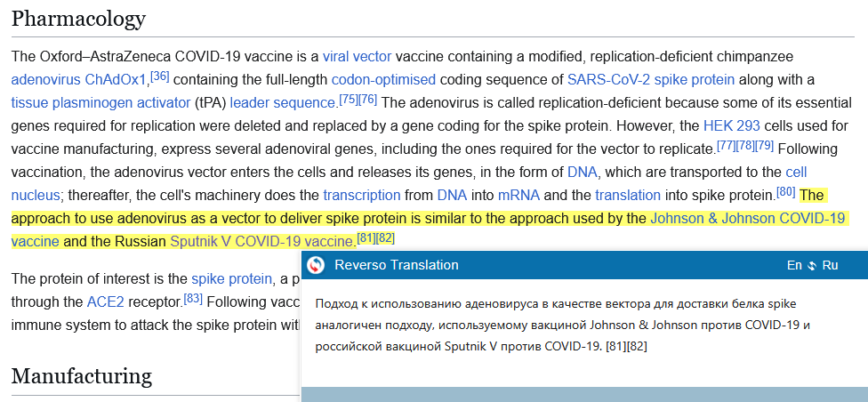Open Sputnik V COVID-19 vaccine link
Viewport: 868px width, 402px height.
pos(261,240)
